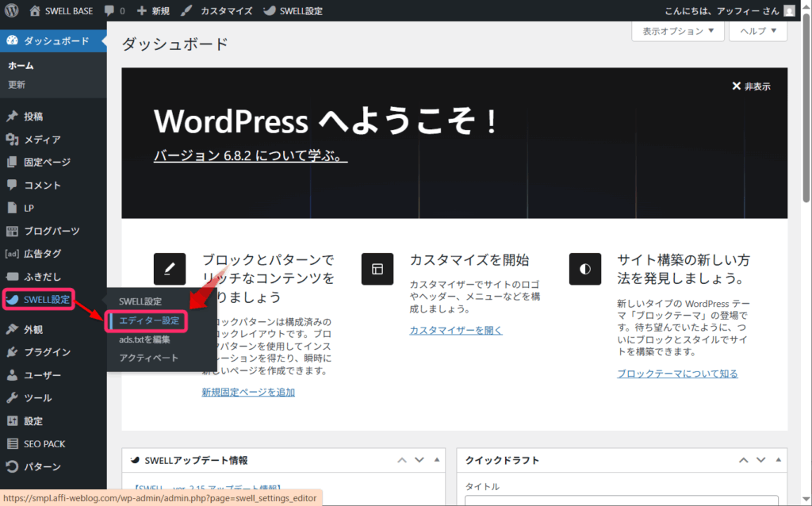Expand 表示オプション dropdown
The width and height of the screenshot is (812, 506).
[678, 31]
